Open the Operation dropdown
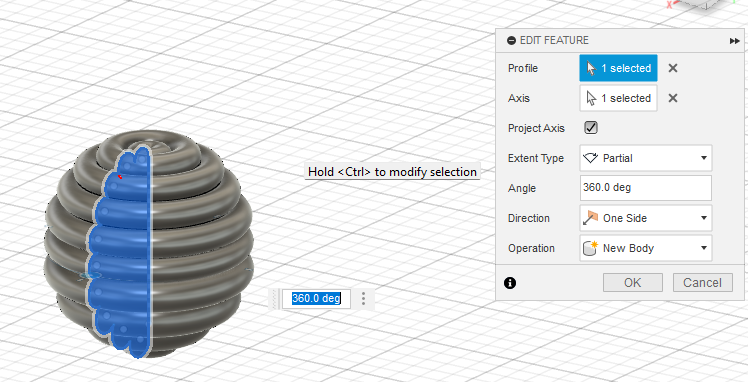This screenshot has width=748, height=382. pos(646,248)
